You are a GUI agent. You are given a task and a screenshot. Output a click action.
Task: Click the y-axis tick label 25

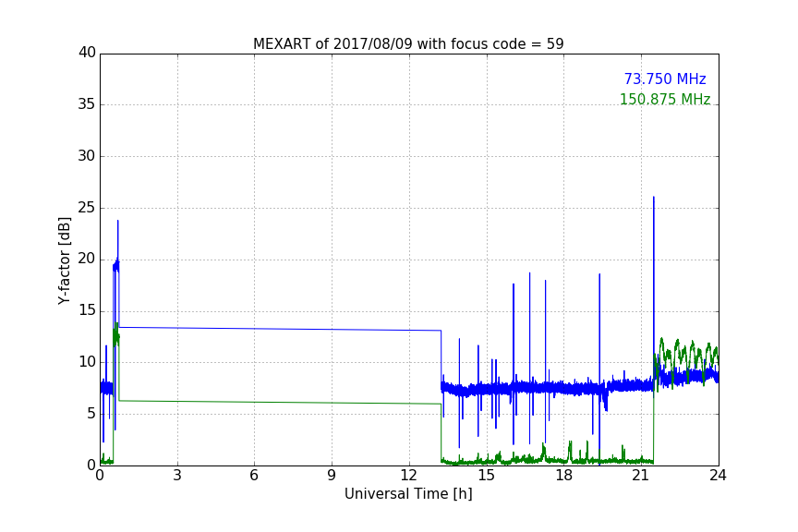point(87,207)
